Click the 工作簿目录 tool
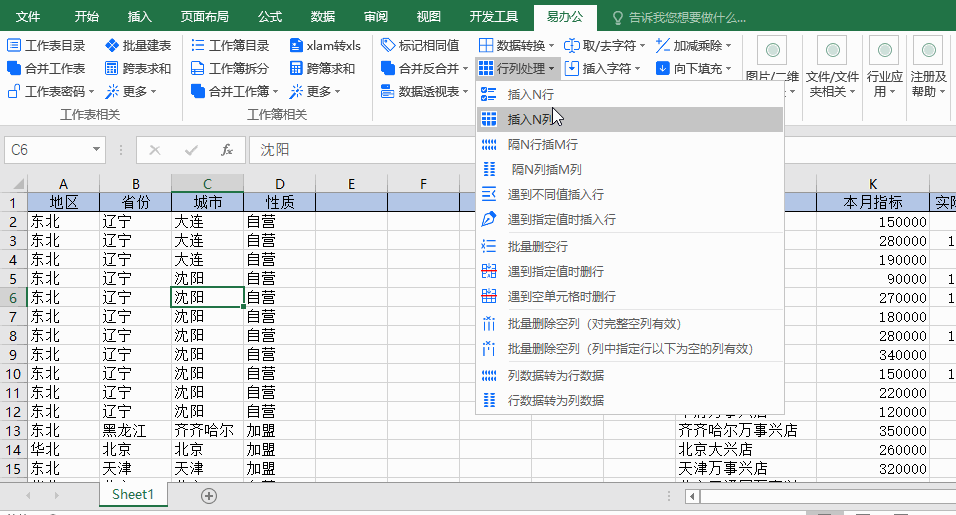 230,46
